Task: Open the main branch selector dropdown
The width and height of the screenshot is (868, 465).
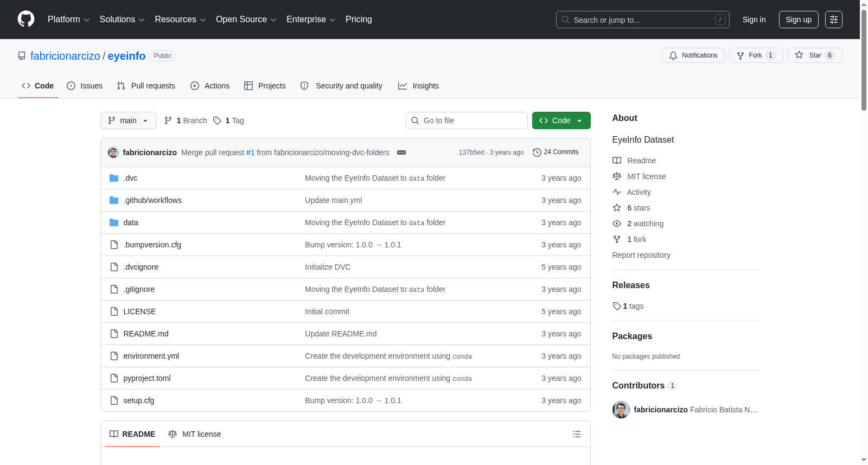Action: click(129, 120)
